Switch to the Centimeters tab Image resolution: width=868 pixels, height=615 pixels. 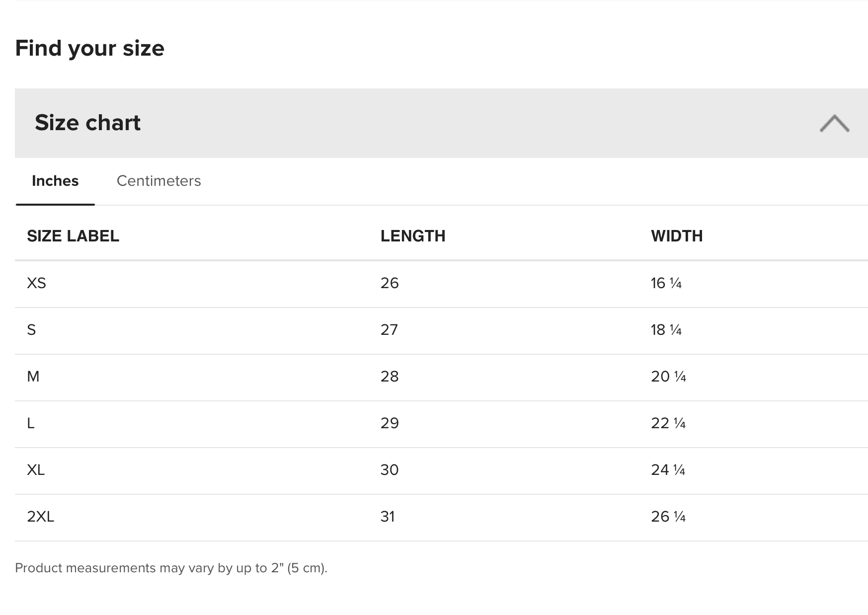pos(158,181)
